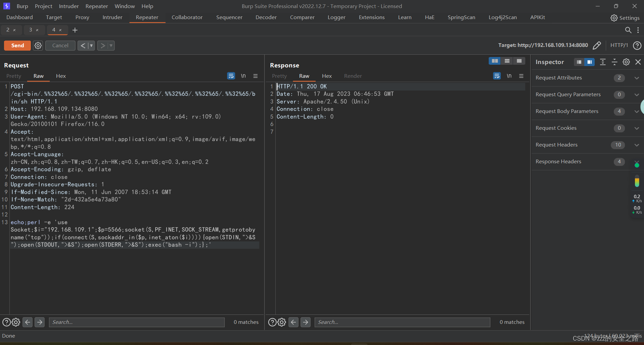Toggle non-printable characters in Response
Image resolution: width=644 pixels, height=345 pixels.
(509, 76)
